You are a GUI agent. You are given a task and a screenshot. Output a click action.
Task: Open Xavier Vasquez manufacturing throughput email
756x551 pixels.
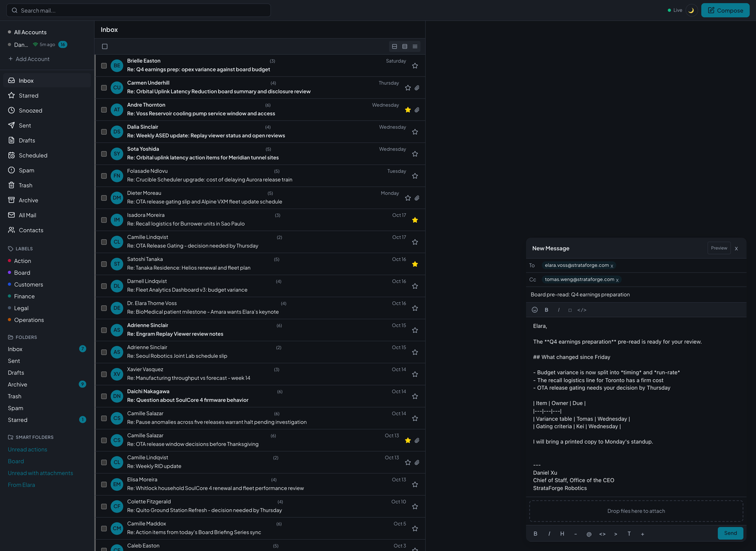[260, 374]
